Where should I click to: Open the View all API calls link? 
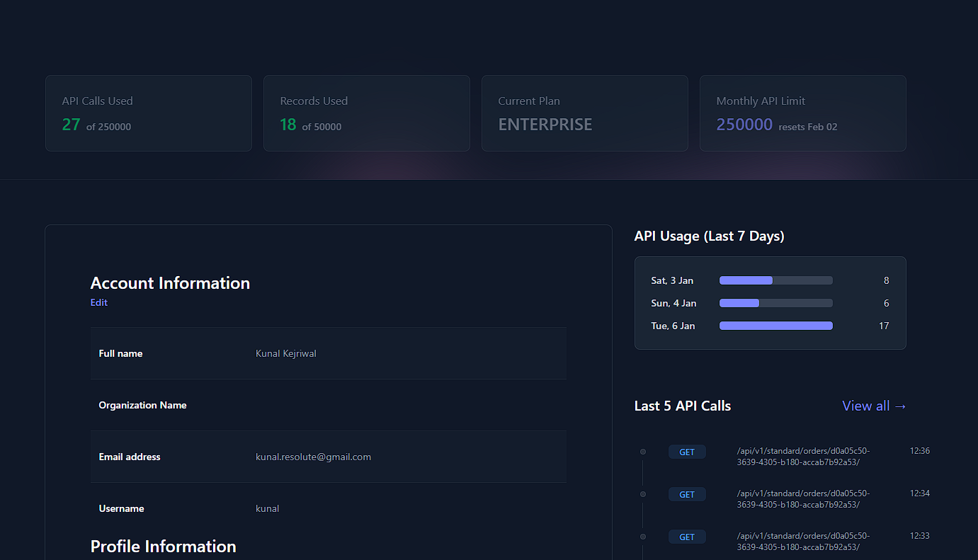[x=874, y=406]
